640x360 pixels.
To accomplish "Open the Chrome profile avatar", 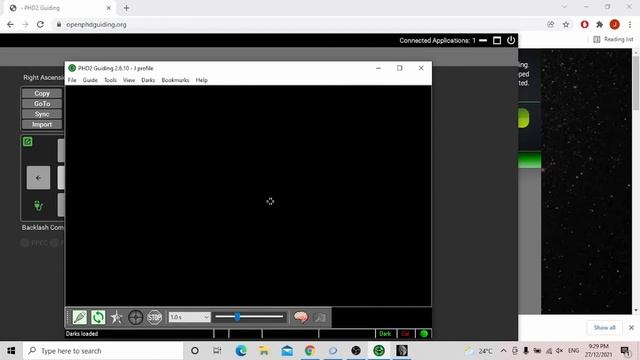I will click(614, 24).
